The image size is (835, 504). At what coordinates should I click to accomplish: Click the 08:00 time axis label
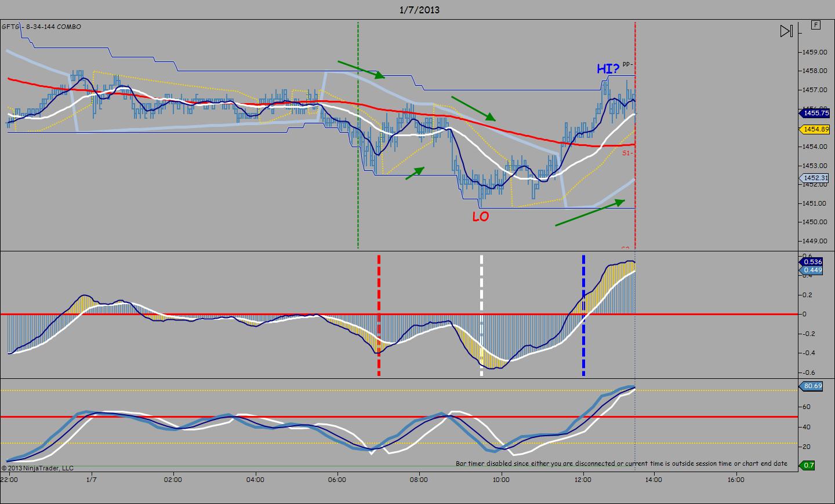pos(419,480)
